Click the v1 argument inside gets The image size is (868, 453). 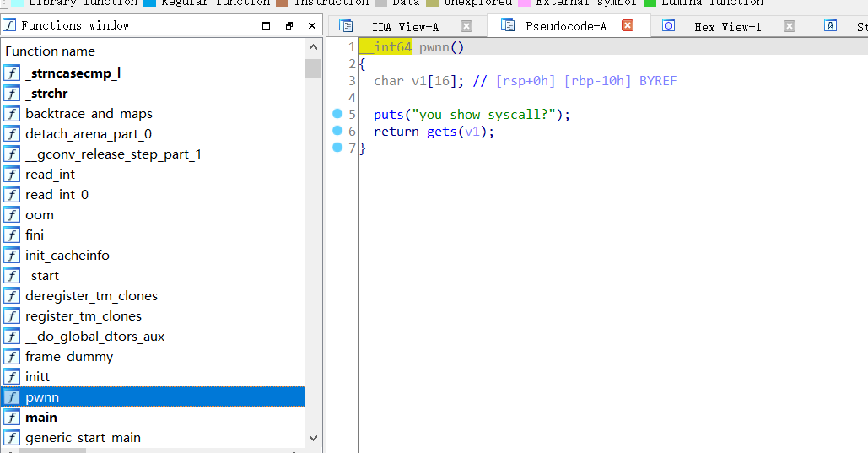[472, 132]
